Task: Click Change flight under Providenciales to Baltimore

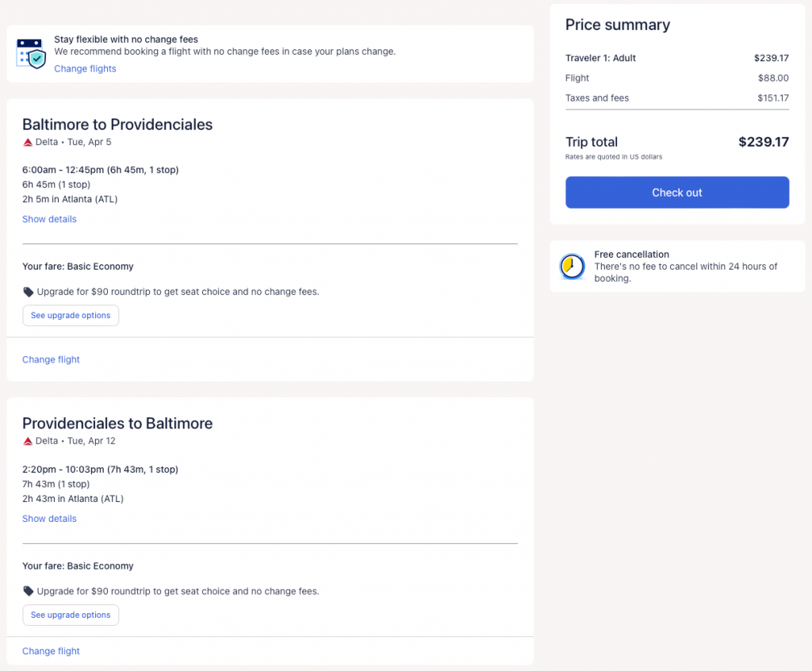Action: point(51,651)
